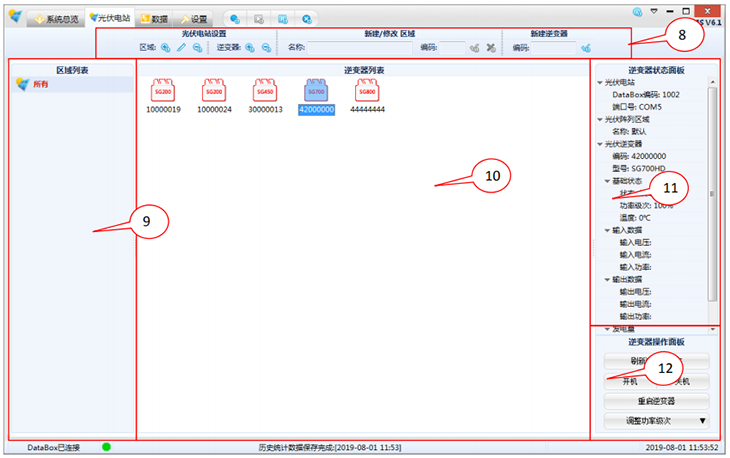The height and width of the screenshot is (458, 730).
Task: Select the SG800 inverter 44444444
Action: 367,92
